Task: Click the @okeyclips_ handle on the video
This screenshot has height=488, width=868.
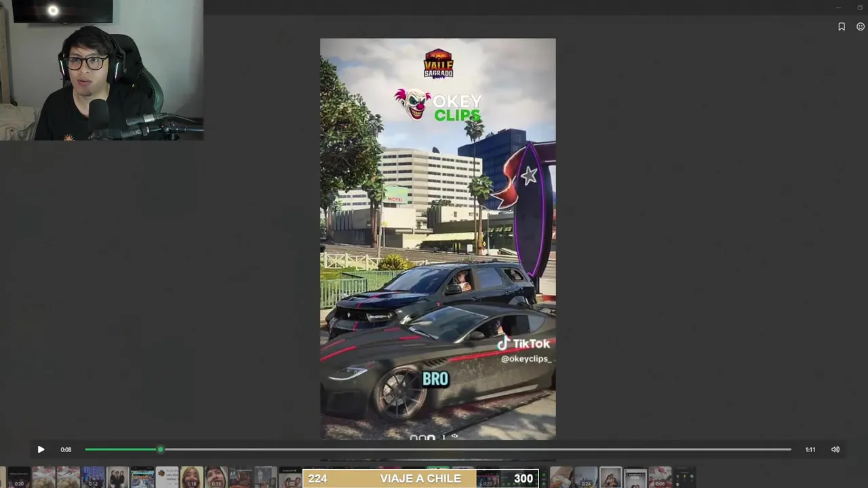Action: 526,359
